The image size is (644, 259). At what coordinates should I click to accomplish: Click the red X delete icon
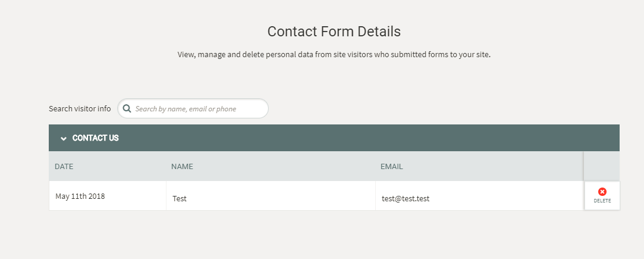click(x=602, y=192)
